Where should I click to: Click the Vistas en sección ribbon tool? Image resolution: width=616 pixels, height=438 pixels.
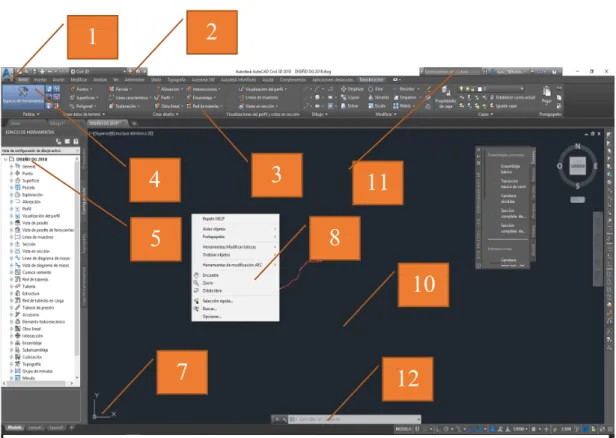(x=258, y=106)
